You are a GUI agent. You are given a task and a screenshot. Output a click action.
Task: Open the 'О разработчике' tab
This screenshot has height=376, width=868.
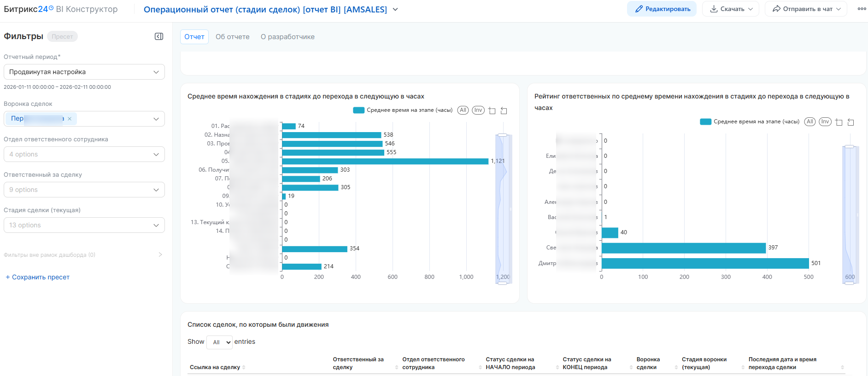tap(287, 37)
